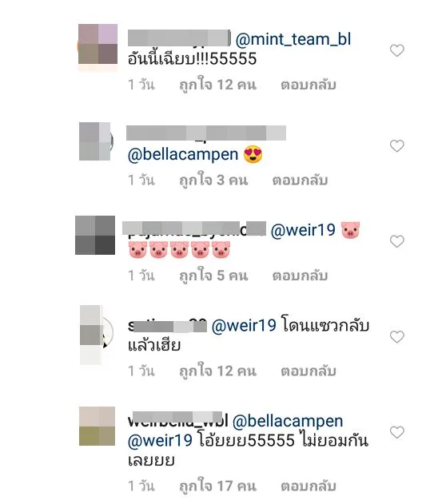
Task: Like the pig emoji comment
Action: click(x=397, y=241)
